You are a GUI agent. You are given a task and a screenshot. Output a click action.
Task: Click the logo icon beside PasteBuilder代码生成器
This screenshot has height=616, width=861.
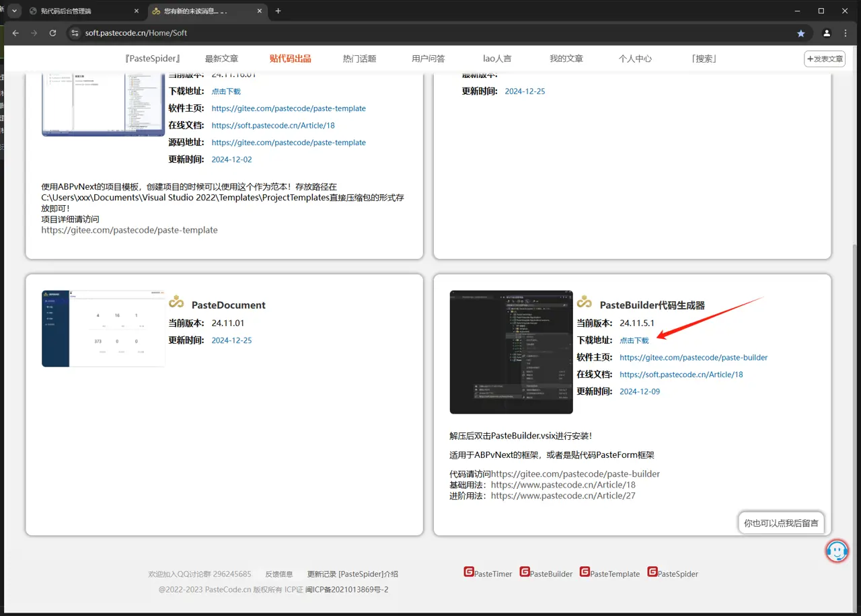pyautogui.click(x=585, y=301)
